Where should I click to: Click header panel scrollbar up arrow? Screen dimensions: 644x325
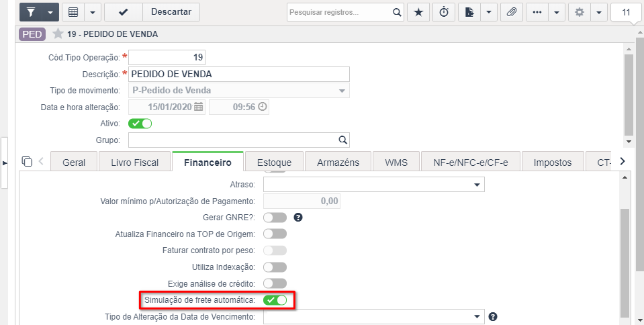click(629, 49)
